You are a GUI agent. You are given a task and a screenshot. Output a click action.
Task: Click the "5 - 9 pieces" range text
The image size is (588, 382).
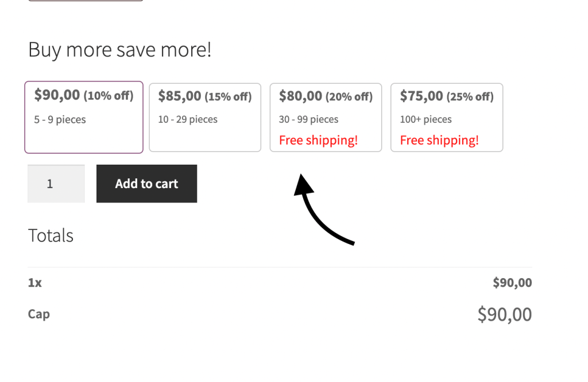pyautogui.click(x=60, y=120)
